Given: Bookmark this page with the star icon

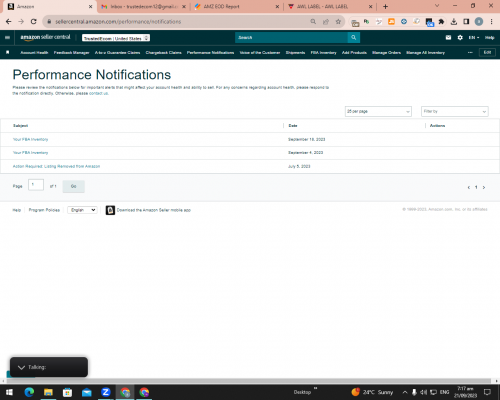Looking at the screenshot, I should (x=338, y=22).
